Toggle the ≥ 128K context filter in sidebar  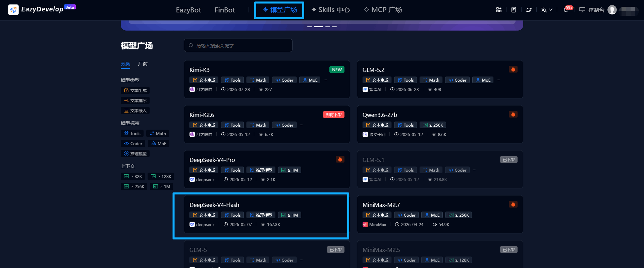click(x=161, y=176)
